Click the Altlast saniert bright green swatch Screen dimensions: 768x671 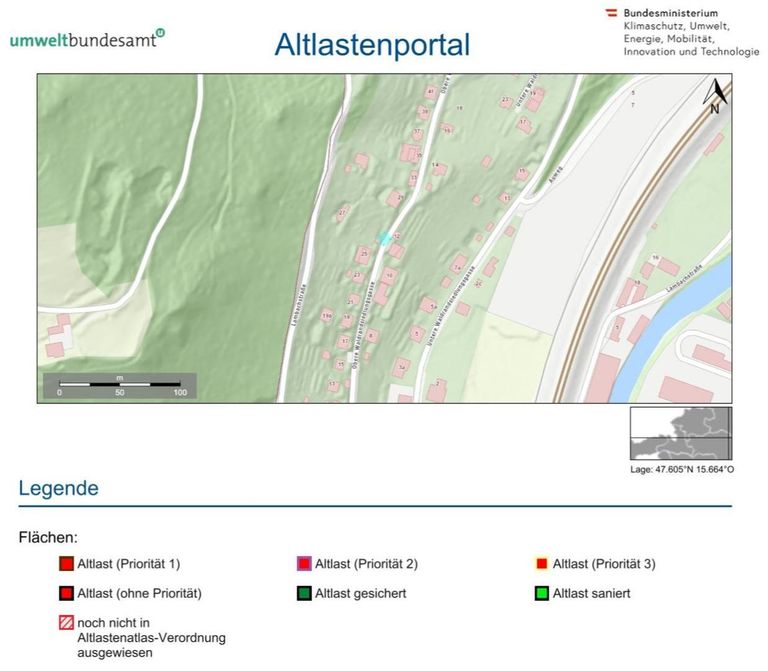[x=542, y=593]
